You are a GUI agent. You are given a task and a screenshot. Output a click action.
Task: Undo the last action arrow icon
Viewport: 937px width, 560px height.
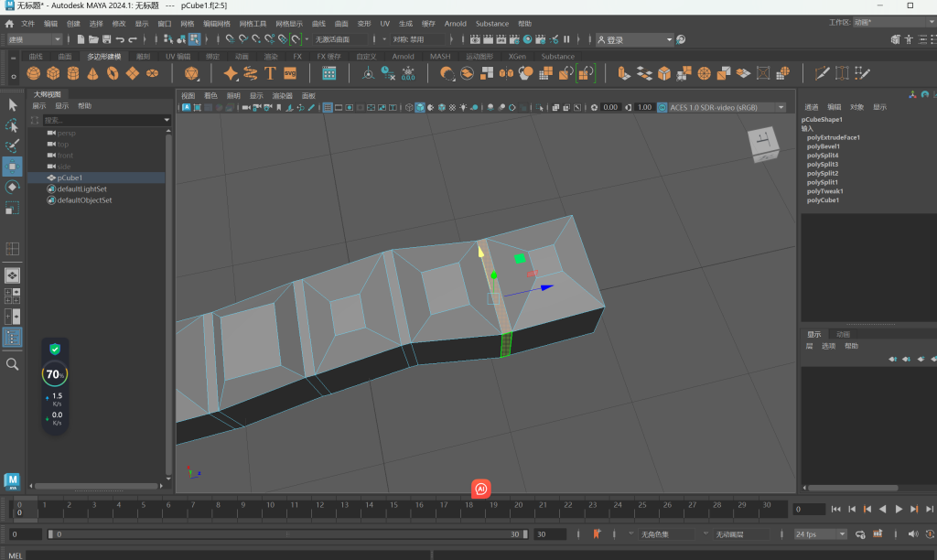tap(120, 39)
